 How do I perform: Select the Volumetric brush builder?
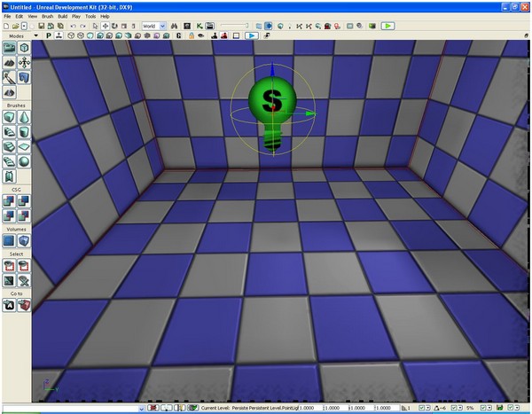point(9,176)
